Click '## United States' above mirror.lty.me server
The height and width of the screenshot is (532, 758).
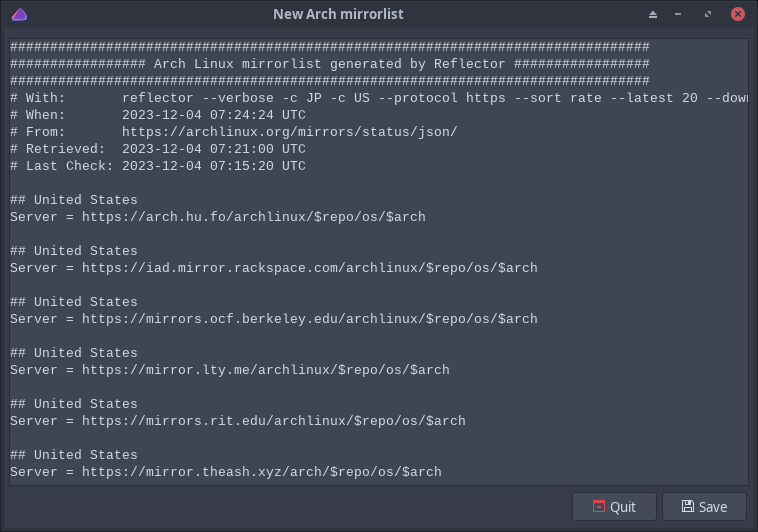(x=74, y=353)
